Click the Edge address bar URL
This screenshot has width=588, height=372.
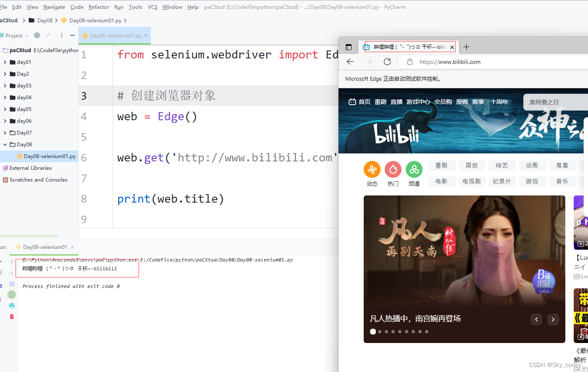[450, 62]
